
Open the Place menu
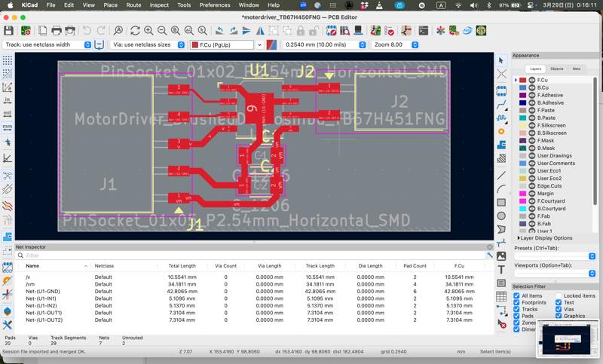(x=110, y=5)
